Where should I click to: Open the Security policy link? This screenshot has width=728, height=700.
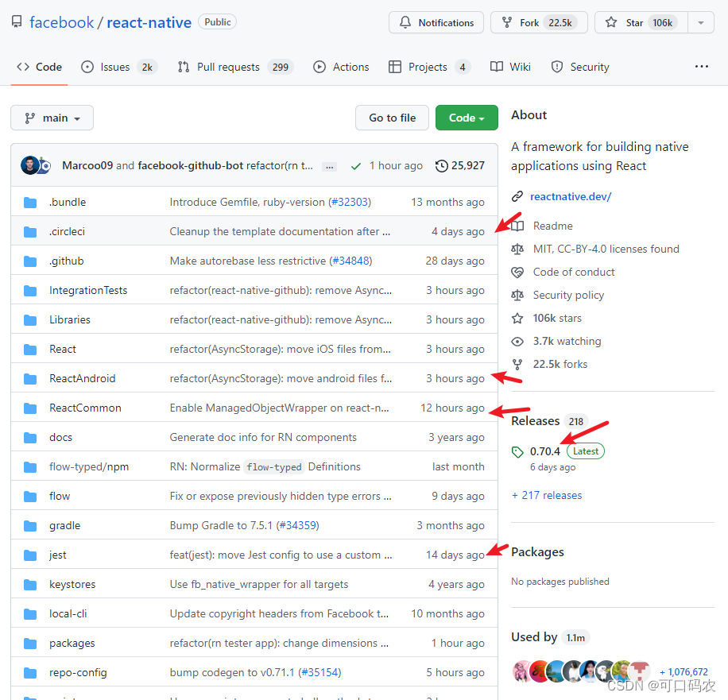pyautogui.click(x=568, y=296)
